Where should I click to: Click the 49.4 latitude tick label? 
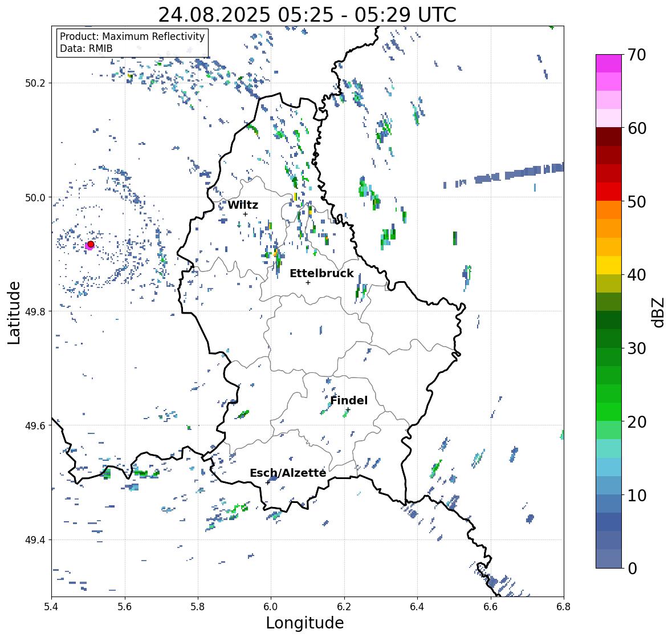tap(35, 540)
